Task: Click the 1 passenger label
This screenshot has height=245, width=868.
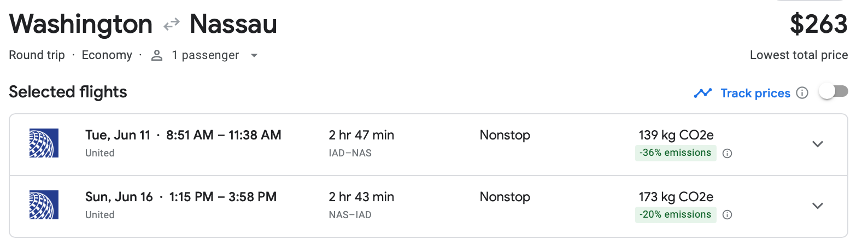Action: click(205, 55)
